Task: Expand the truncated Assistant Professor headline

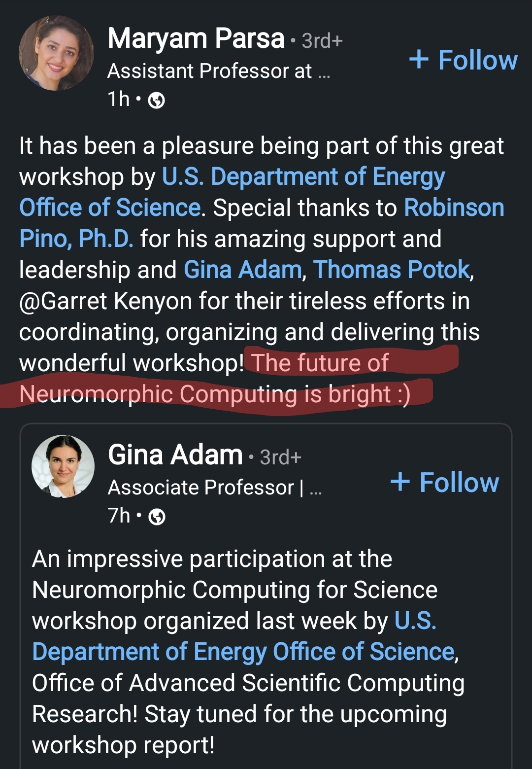Action: (x=219, y=71)
